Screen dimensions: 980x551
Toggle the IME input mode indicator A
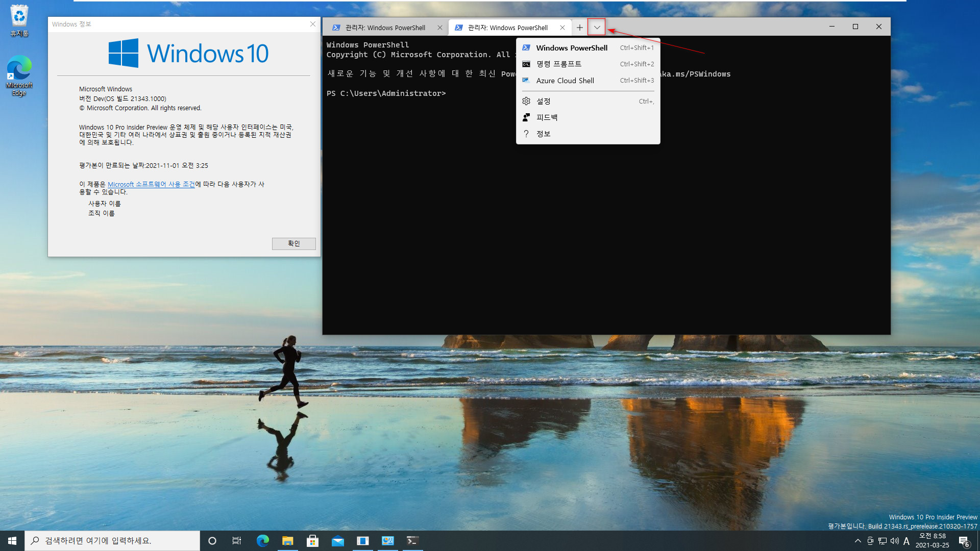coord(906,541)
